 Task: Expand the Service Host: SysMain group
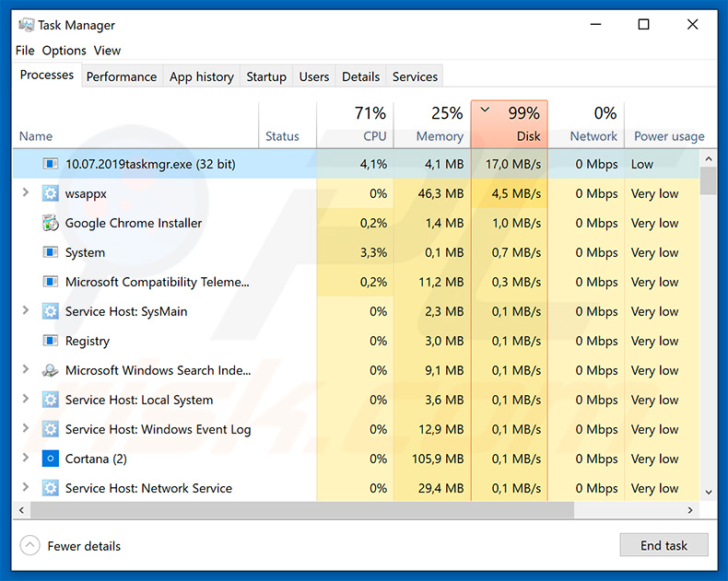[26, 310]
